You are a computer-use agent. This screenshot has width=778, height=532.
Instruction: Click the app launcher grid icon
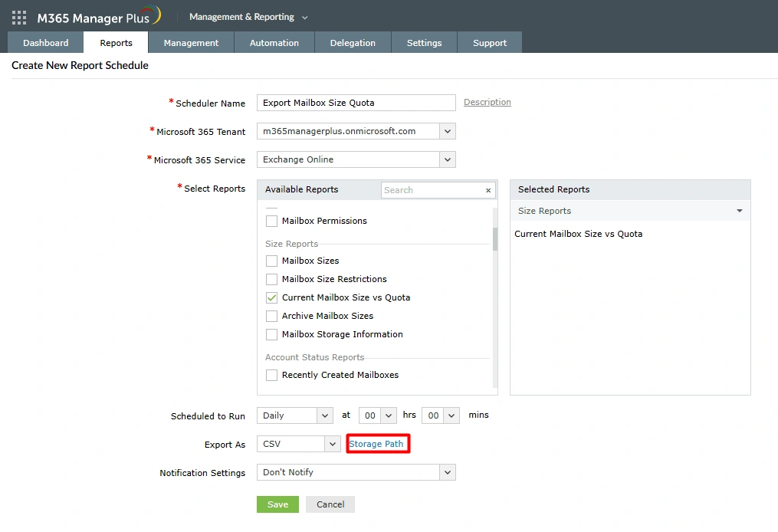click(x=18, y=18)
